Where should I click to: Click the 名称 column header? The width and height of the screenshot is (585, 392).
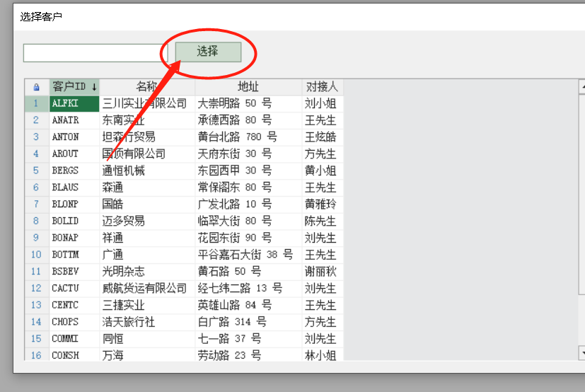[x=147, y=87]
